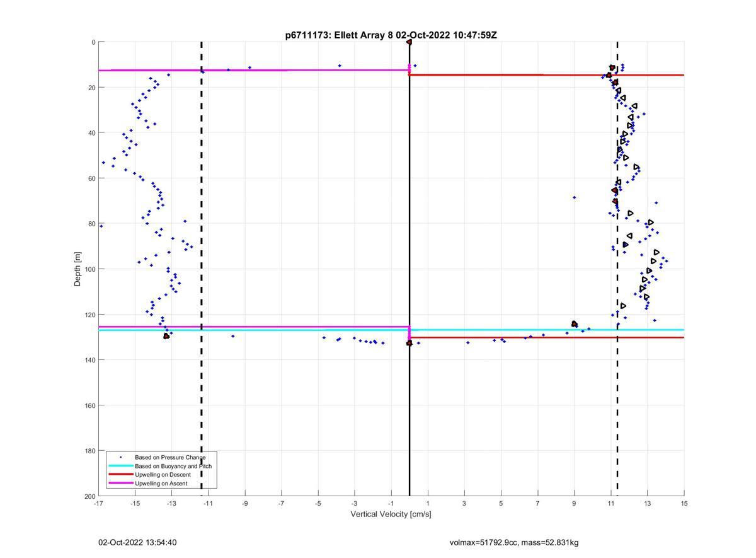Viewport: 756px width, 558px height.
Task: Click x-axis tick label '-11'
Action: click(208, 503)
